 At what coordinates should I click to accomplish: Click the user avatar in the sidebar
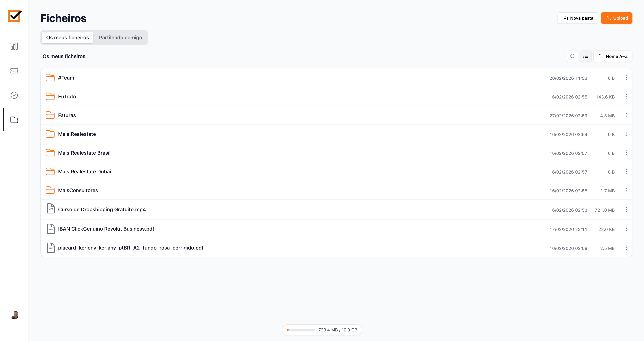(15, 315)
